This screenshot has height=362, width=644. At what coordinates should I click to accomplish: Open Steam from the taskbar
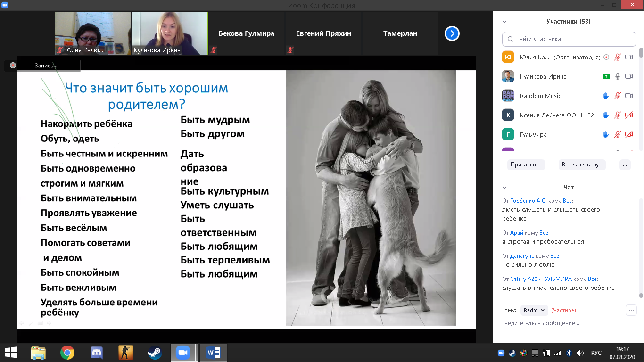click(x=155, y=352)
